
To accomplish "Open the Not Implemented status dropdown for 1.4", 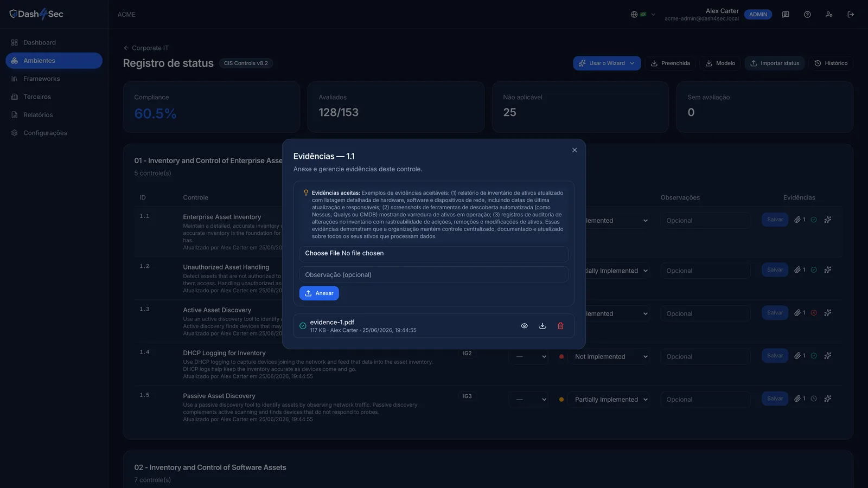I will click(x=609, y=357).
